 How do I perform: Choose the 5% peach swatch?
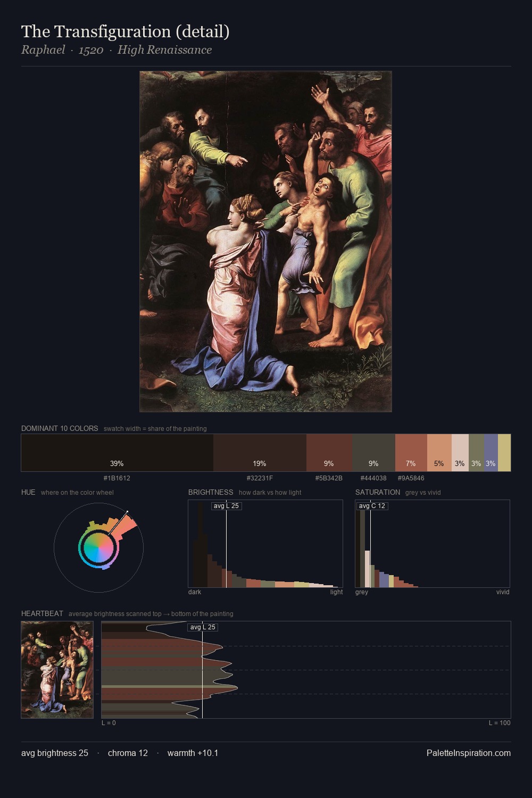pos(439,453)
